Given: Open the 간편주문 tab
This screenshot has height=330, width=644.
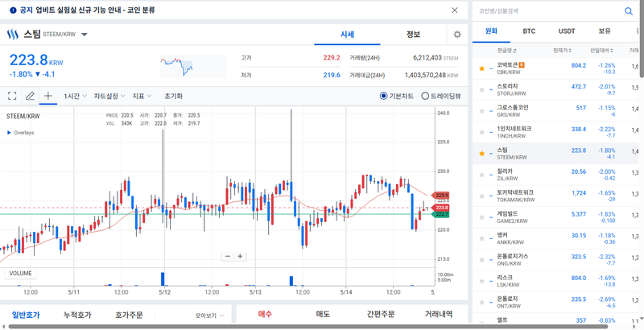Looking at the screenshot, I should [x=381, y=314].
